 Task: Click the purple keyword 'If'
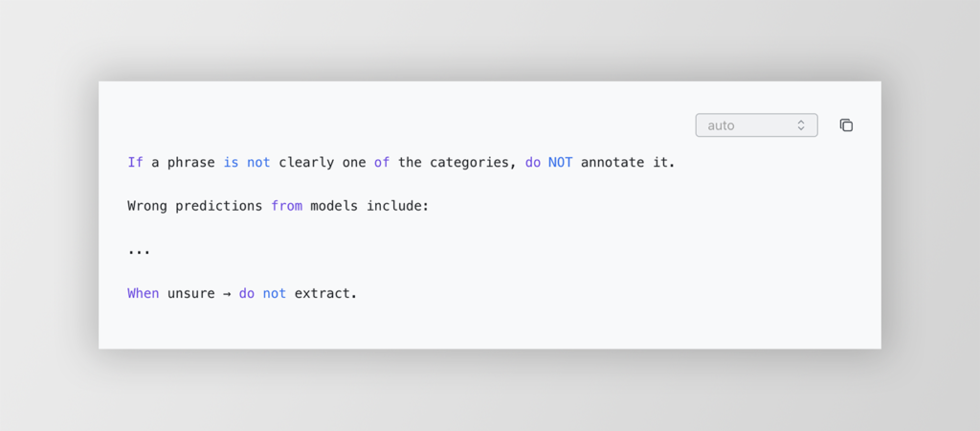point(135,163)
